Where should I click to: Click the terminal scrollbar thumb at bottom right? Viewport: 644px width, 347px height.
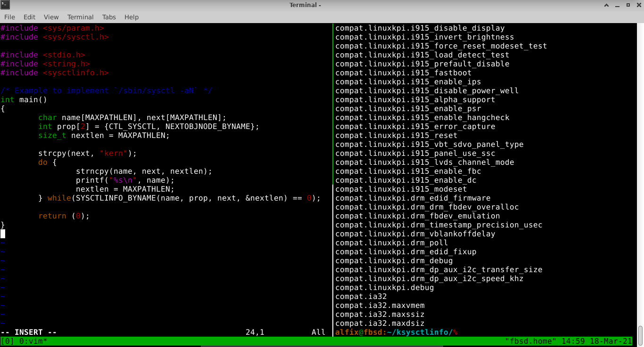(641, 331)
